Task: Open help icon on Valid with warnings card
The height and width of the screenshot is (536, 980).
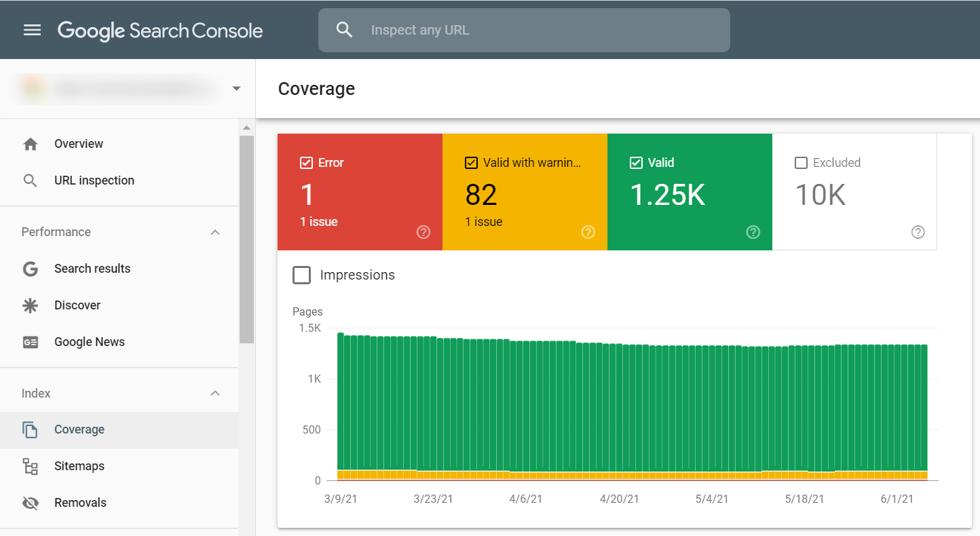Action: 588,232
